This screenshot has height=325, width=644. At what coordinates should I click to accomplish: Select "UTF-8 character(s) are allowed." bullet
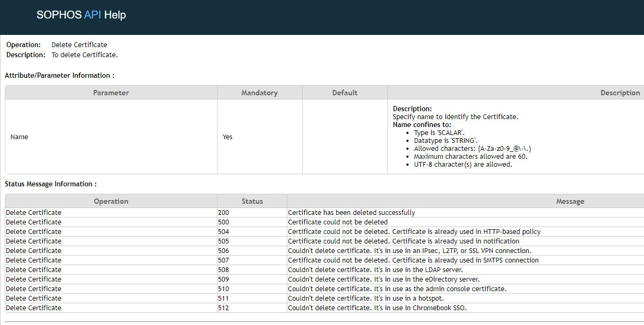(464, 165)
